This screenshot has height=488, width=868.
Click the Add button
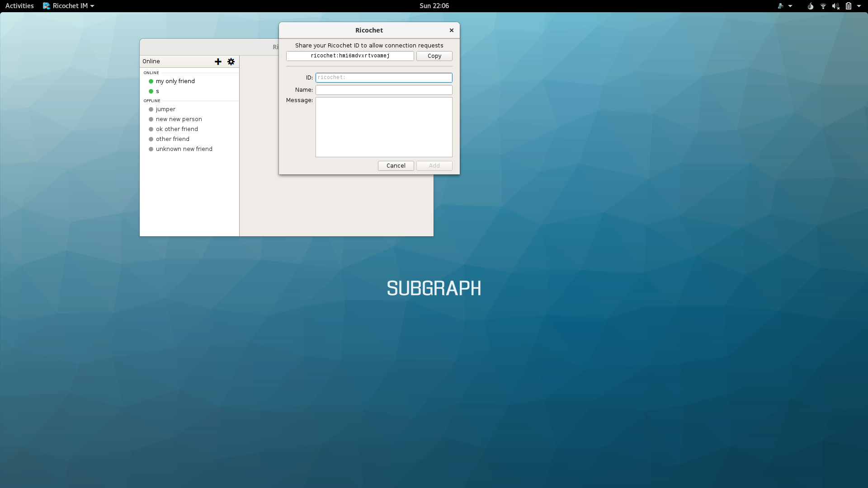434,166
